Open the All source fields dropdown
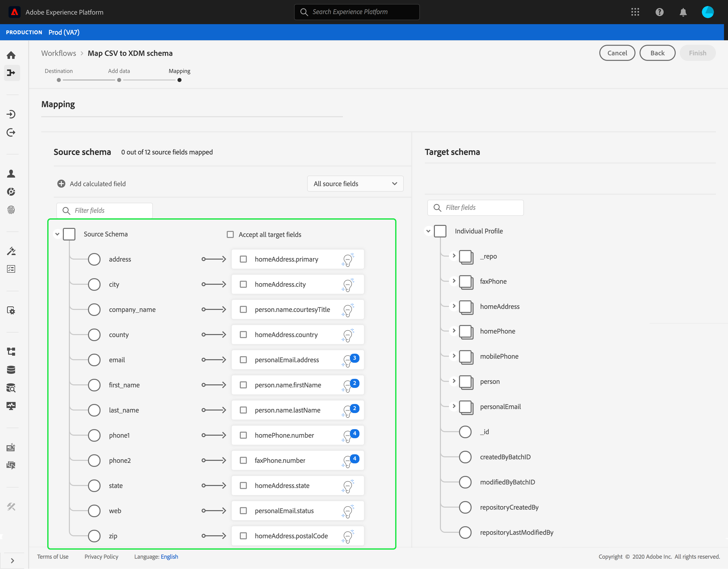Image resolution: width=728 pixels, height=569 pixels. (355, 184)
